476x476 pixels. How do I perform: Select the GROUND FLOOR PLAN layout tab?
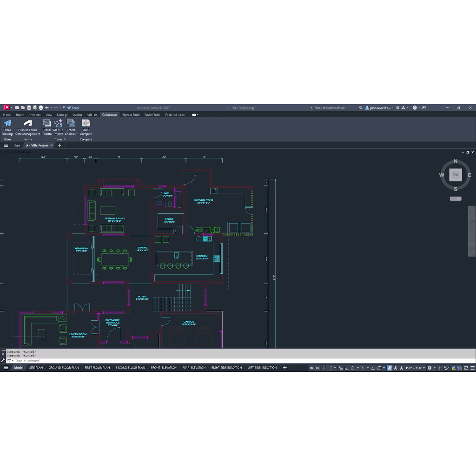[64, 368]
